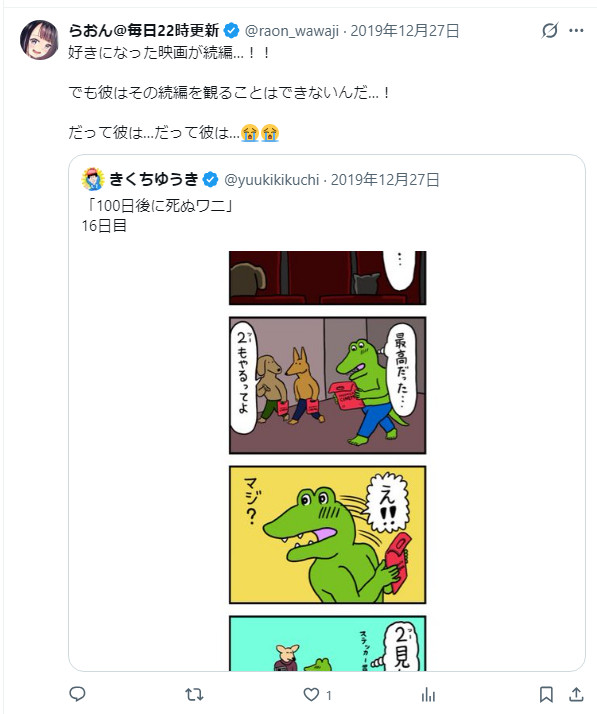Click display name らおん@毎日22時更新
This screenshot has width=597, height=714.
(144, 31)
